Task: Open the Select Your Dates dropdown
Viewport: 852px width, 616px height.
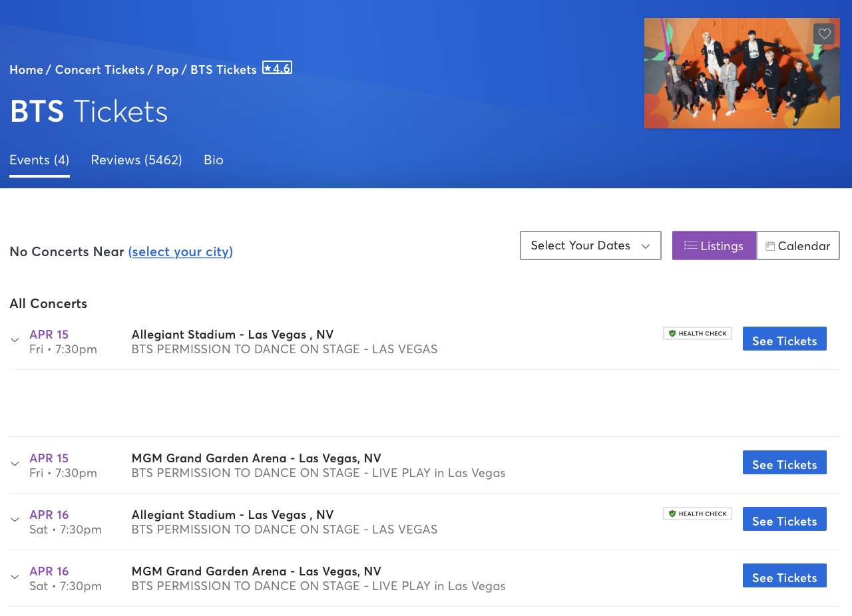Action: tap(590, 245)
